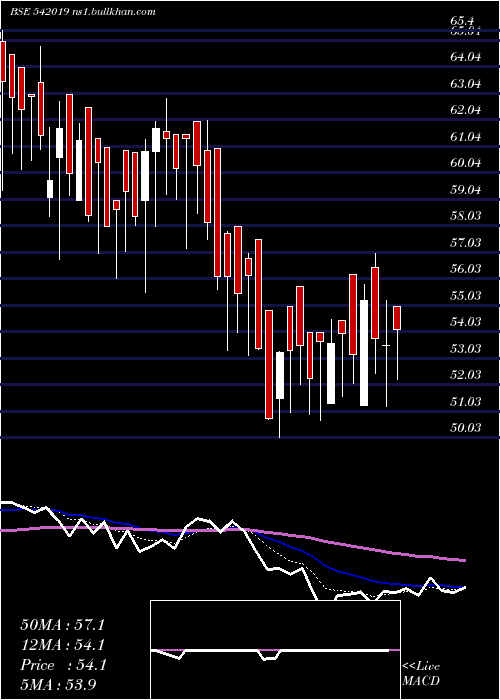The image size is (500, 700).
Task: Click the '<<Live MACD' label
Action: tap(421, 674)
